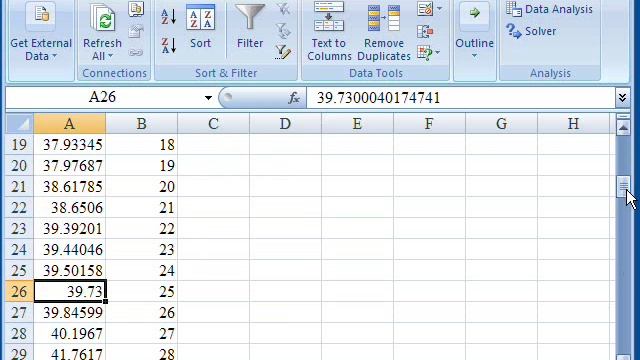Click cell containing 38.6506

coord(70,207)
